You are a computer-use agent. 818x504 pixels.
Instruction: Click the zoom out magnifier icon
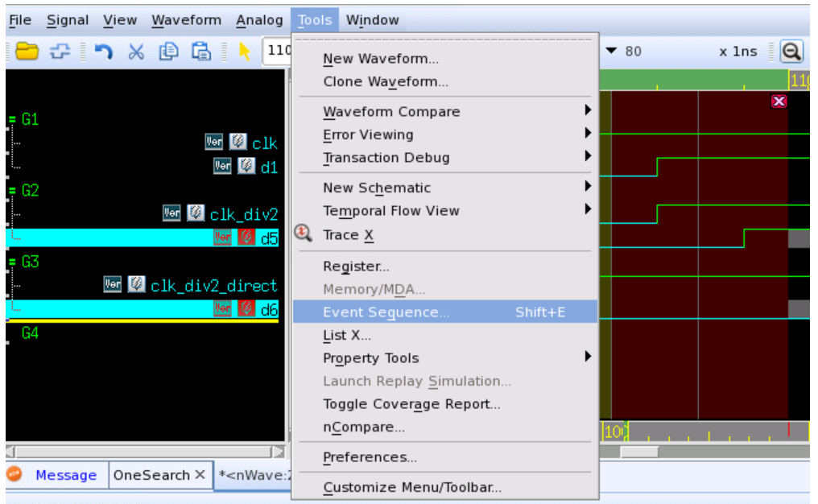coord(791,52)
